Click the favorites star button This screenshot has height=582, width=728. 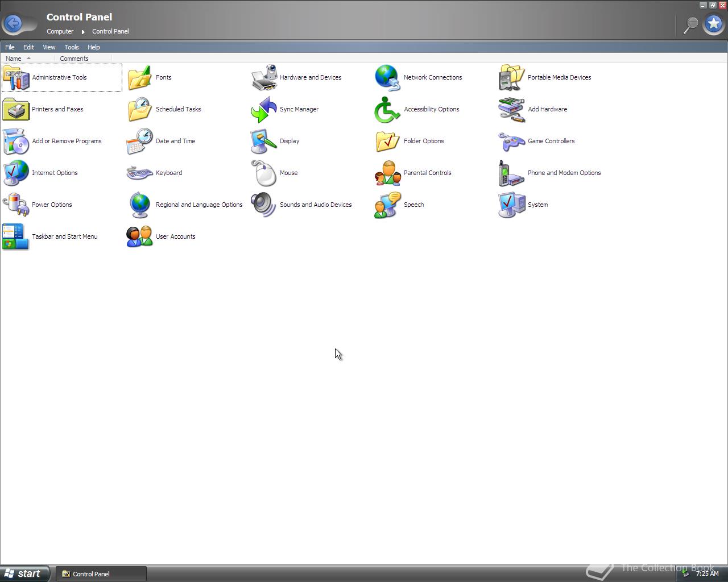pyautogui.click(x=714, y=24)
